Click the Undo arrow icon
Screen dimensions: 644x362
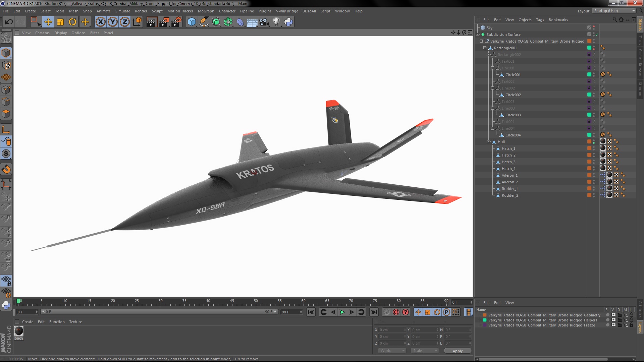pos(9,22)
